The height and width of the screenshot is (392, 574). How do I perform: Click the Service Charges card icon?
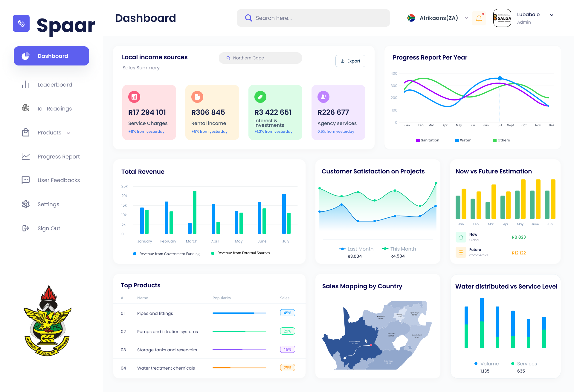click(134, 97)
